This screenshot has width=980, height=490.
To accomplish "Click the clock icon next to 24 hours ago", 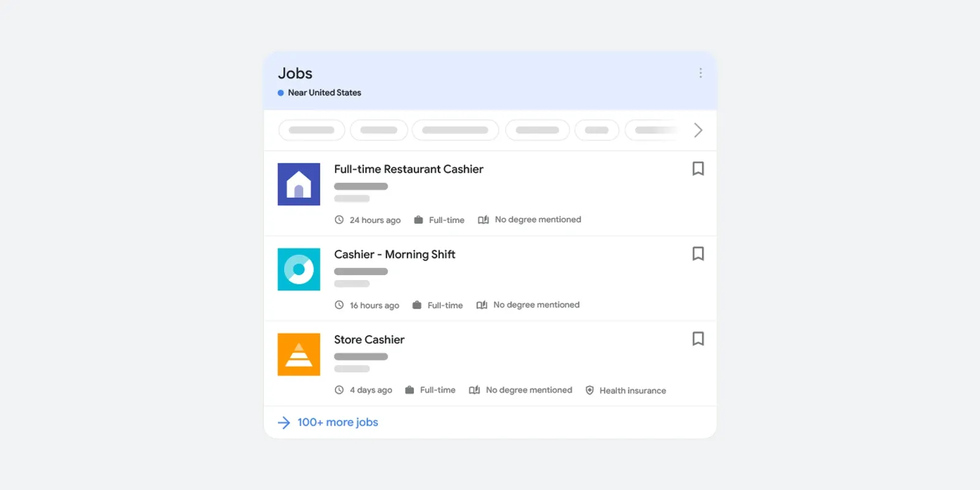I will pyautogui.click(x=339, y=220).
